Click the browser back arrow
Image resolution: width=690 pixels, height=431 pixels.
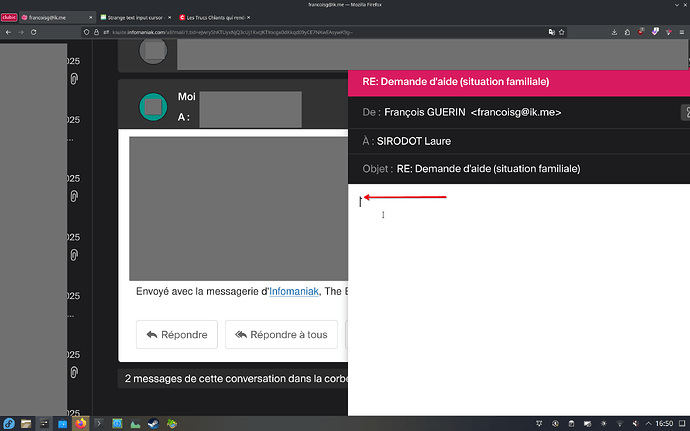click(8, 33)
